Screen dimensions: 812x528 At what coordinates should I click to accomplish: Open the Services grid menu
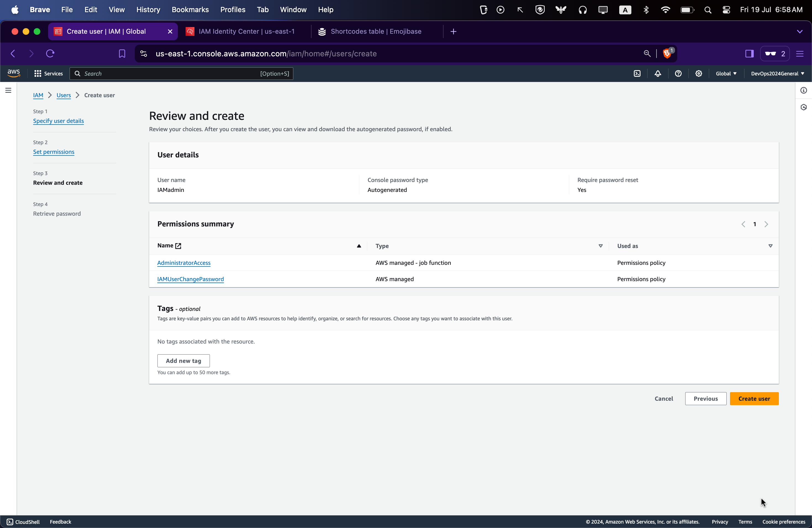pos(48,74)
